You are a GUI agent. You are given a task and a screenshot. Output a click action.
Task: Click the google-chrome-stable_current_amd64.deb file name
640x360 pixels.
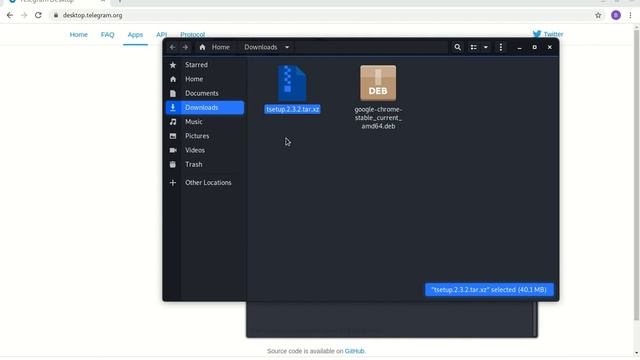click(378, 118)
